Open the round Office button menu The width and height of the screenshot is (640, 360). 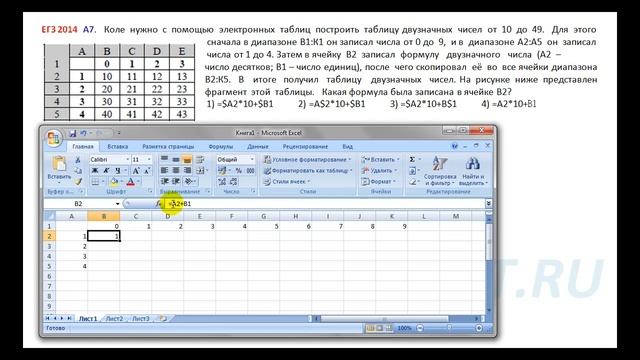[53, 138]
